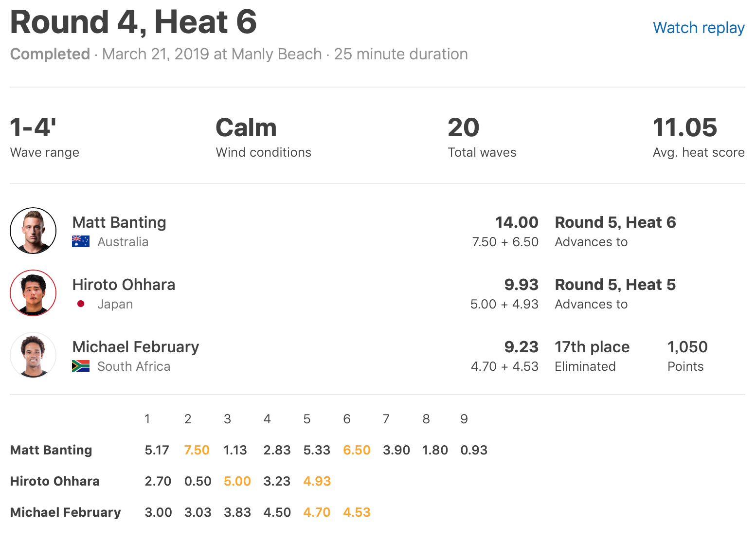Click Banting's highlighted 7.50 wave score
756x543 pixels.
tap(197, 450)
